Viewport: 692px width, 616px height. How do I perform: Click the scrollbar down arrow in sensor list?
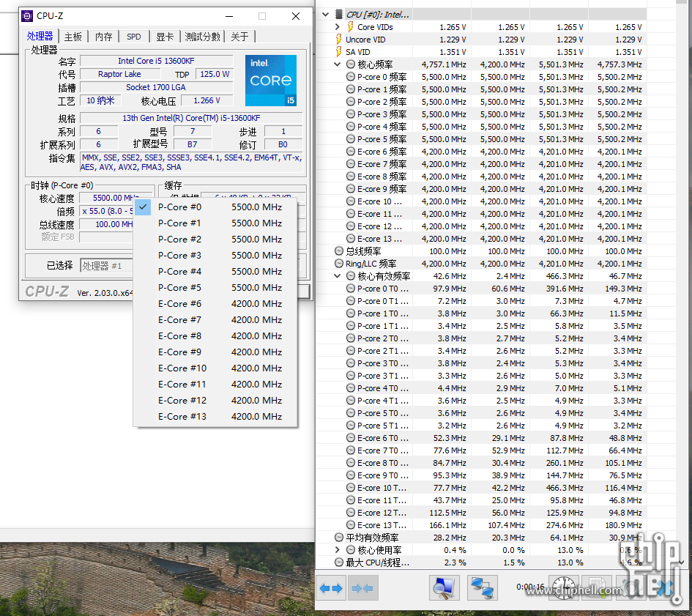pyautogui.click(x=682, y=562)
